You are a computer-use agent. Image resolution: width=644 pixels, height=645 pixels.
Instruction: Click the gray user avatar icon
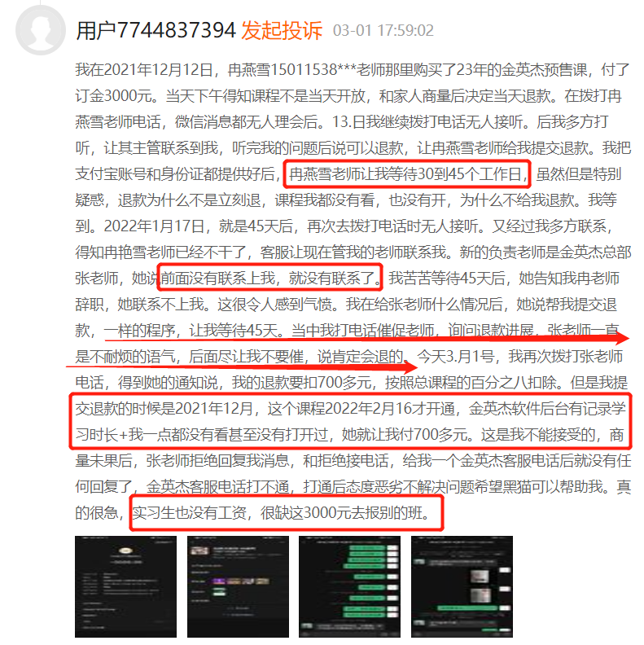pos(41,30)
